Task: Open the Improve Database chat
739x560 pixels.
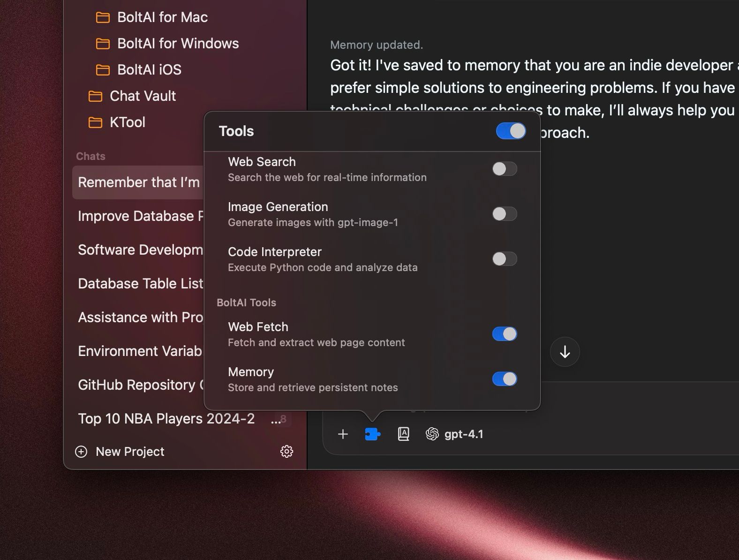Action: [x=141, y=216]
